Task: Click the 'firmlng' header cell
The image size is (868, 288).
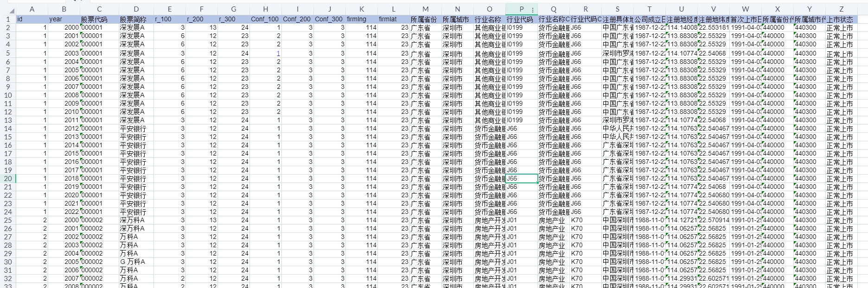Action: pyautogui.click(x=361, y=19)
